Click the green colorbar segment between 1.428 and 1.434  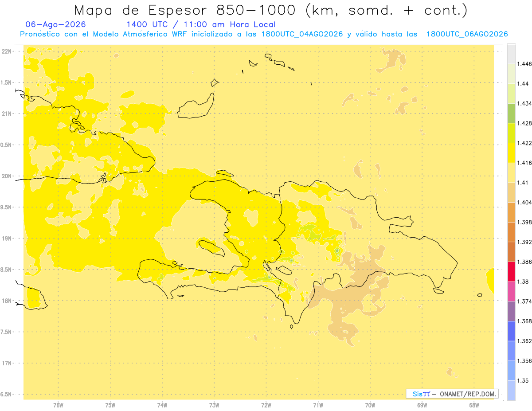511,113
